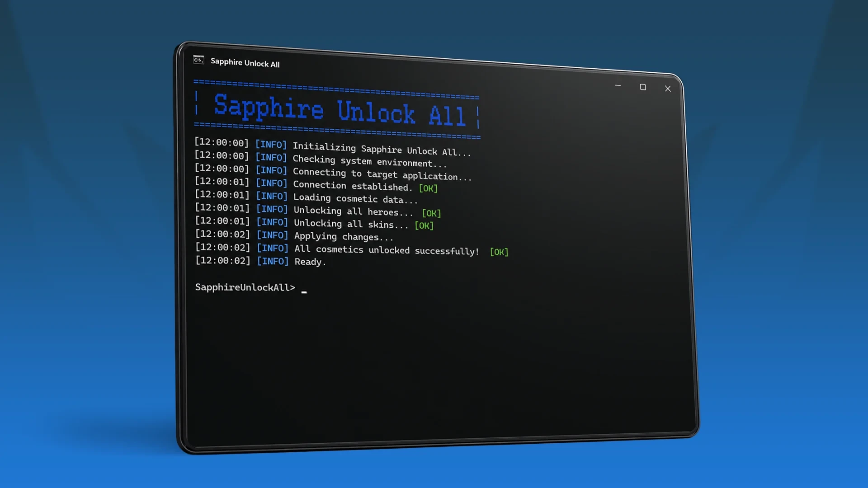Screen dimensions: 868x488
Task: Click the terminal icon in the title bar
Action: click(x=198, y=60)
